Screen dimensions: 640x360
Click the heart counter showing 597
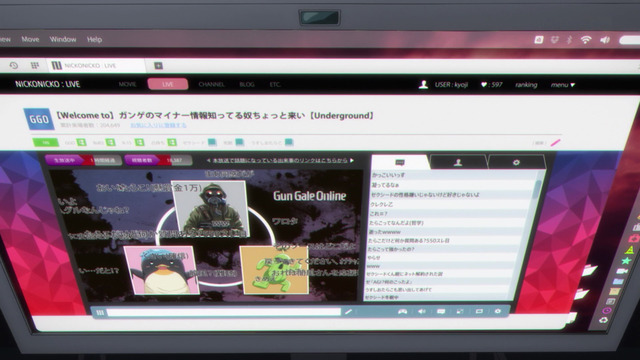[491, 84]
